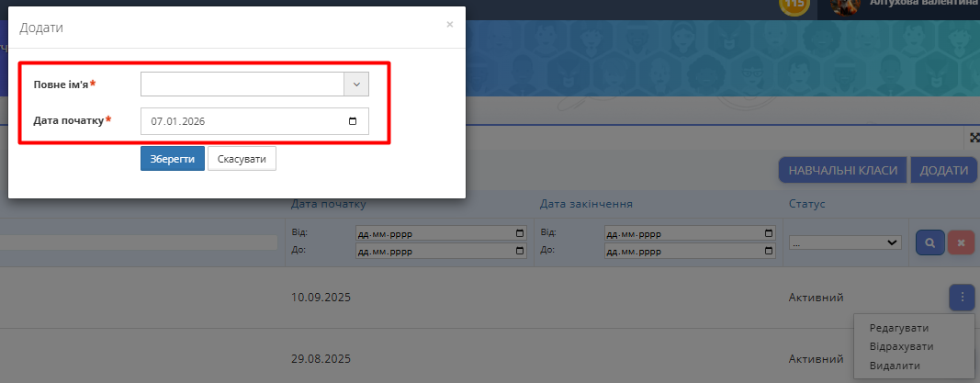Click the red clear filter X button
980x383 pixels.
pos(961,242)
